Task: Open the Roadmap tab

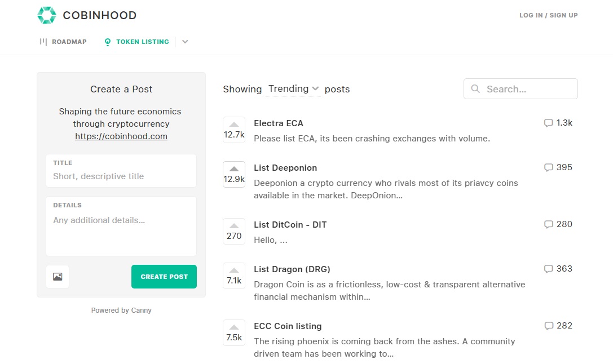Action: pos(63,42)
